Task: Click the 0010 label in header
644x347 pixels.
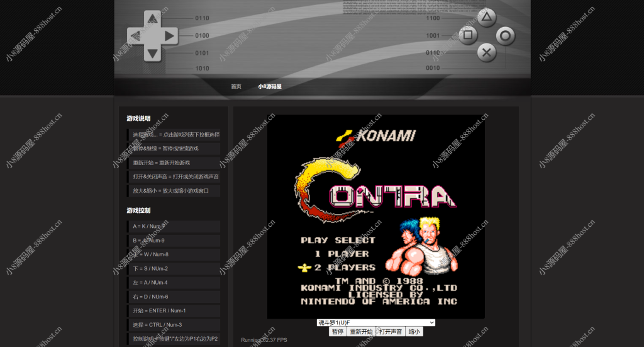Action: pyautogui.click(x=433, y=68)
